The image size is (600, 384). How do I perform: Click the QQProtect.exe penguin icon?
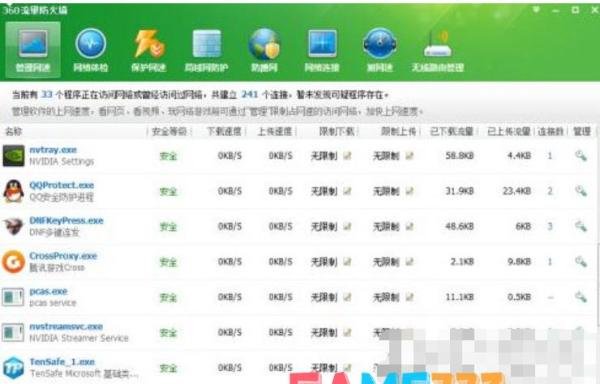click(13, 191)
